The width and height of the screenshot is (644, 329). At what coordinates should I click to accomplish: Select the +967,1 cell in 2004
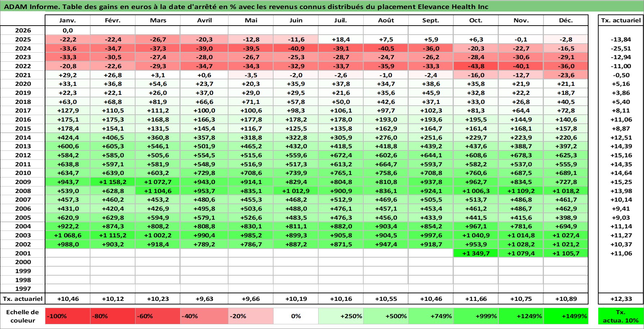click(x=476, y=227)
